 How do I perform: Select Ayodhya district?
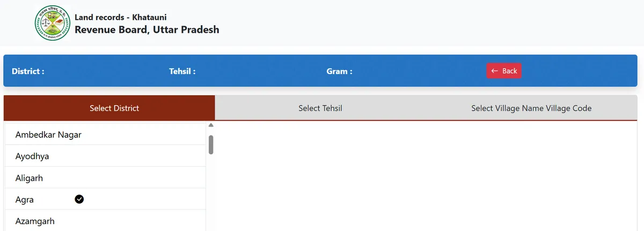coord(32,157)
